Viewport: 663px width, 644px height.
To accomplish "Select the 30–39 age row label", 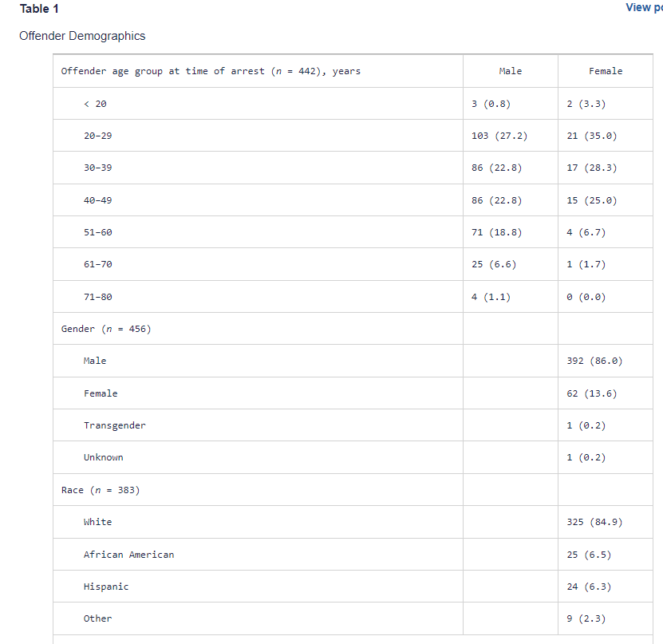I will (97, 168).
